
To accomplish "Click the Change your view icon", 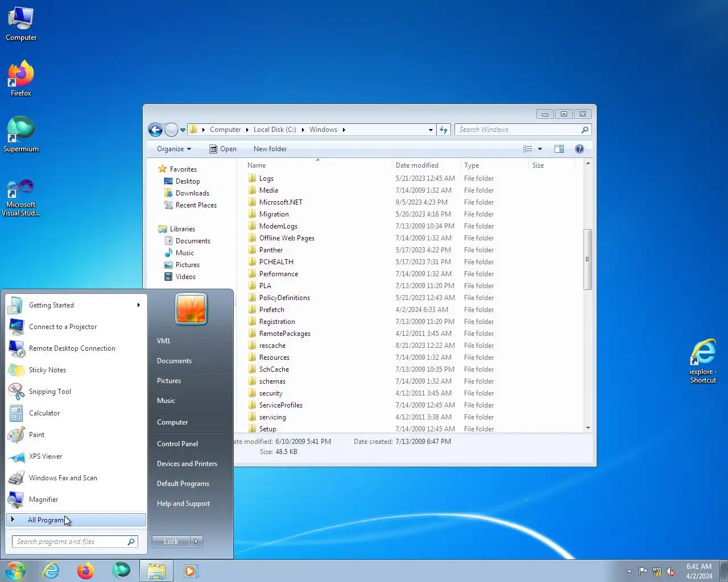I will (x=528, y=149).
